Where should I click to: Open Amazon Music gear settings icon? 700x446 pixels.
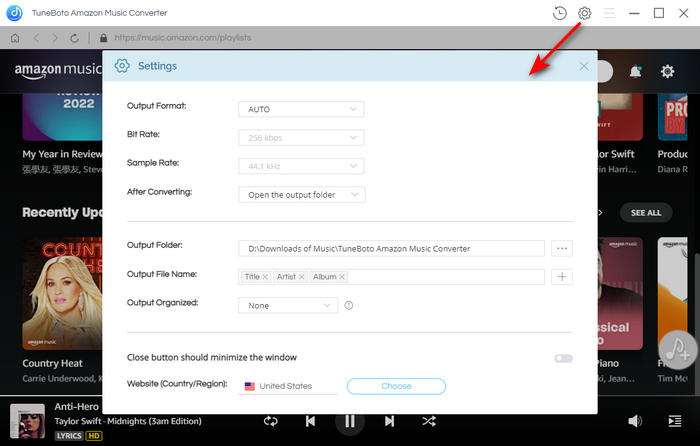click(x=667, y=71)
